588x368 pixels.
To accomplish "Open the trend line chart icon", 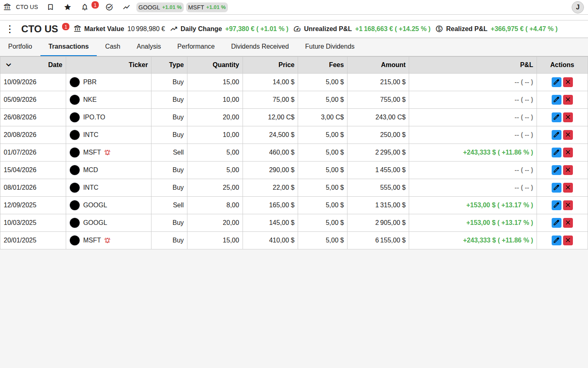I will pos(126,7).
